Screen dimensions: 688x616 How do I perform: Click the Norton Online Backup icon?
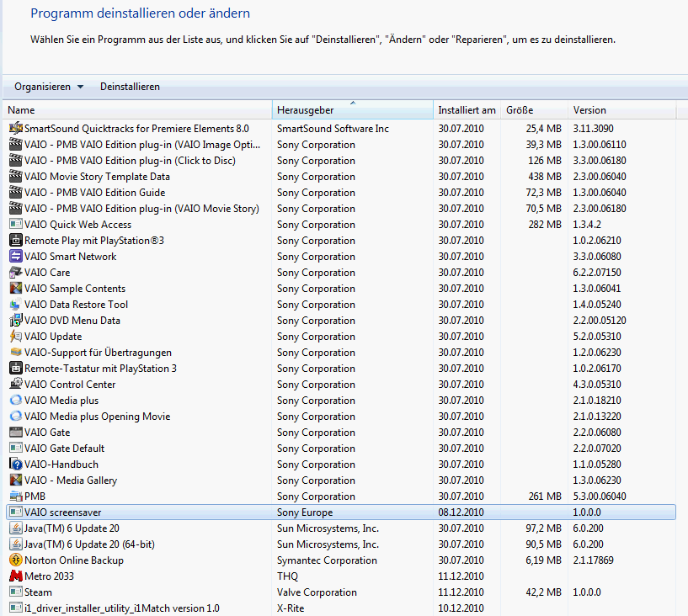click(x=16, y=560)
